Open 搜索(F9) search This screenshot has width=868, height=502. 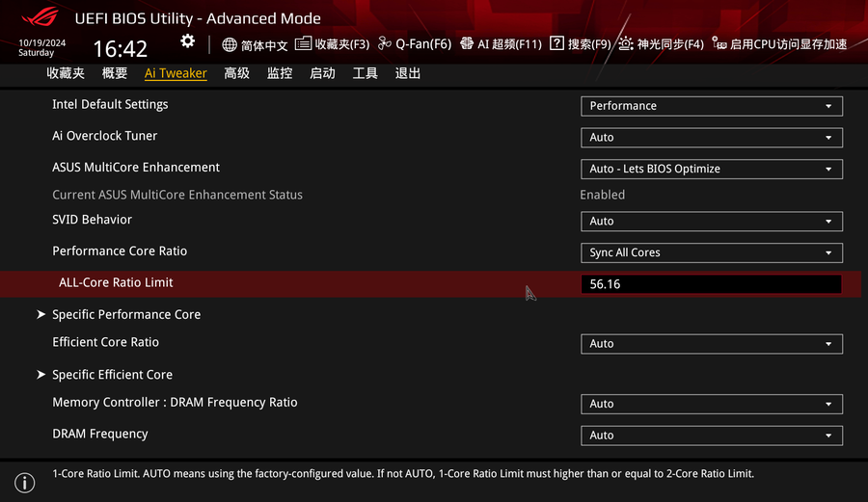(589, 44)
